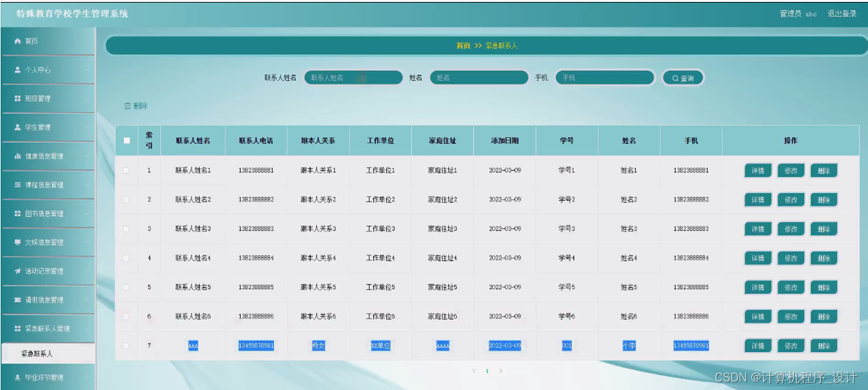Click 详情 for row 联系人姓名4
The width and height of the screenshot is (868, 390).
758,258
